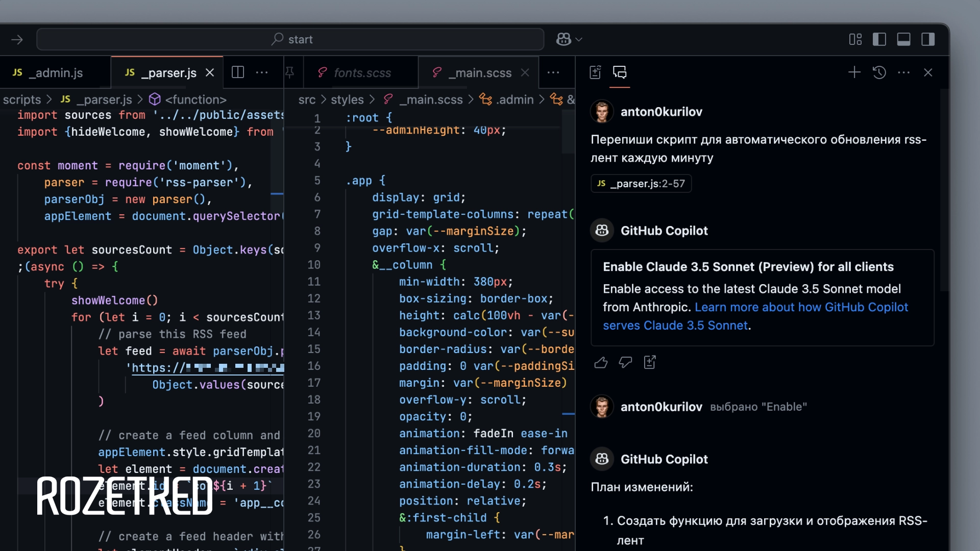This screenshot has width=980, height=551.
Task: Expand the Copilot dropdown chevron
Action: tap(579, 39)
